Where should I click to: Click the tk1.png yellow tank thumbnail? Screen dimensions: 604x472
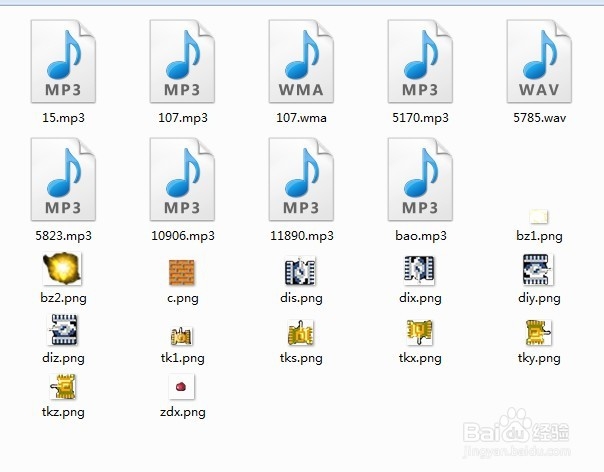[x=181, y=336]
